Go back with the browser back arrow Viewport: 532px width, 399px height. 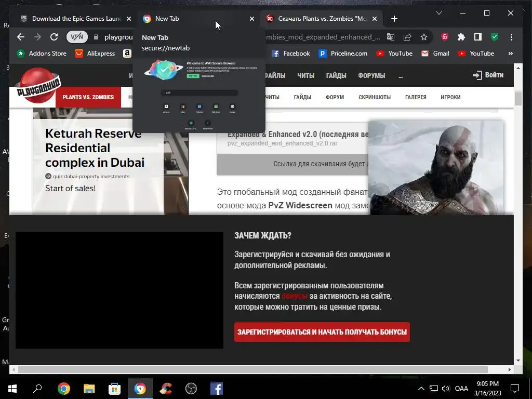[x=21, y=37]
